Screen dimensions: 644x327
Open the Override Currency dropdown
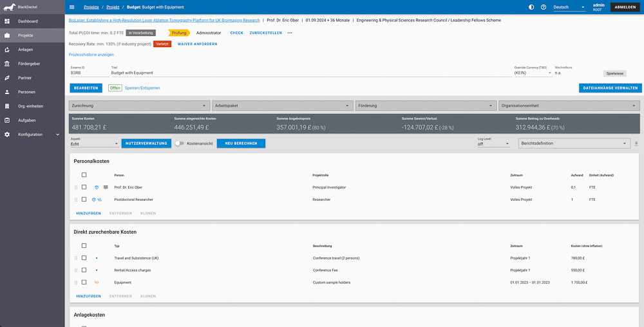533,71
